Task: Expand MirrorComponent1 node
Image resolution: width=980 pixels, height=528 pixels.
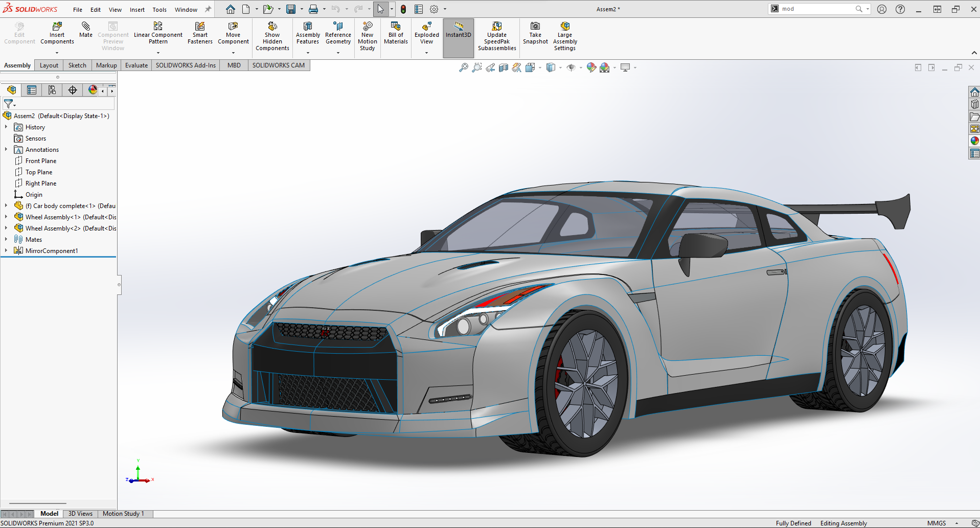Action: (x=6, y=250)
